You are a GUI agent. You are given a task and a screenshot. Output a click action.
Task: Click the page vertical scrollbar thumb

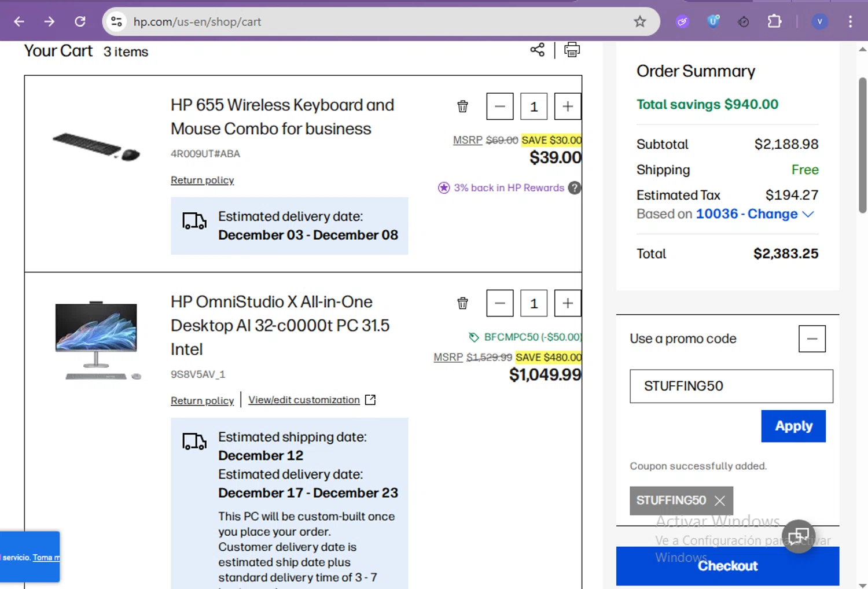click(x=862, y=145)
